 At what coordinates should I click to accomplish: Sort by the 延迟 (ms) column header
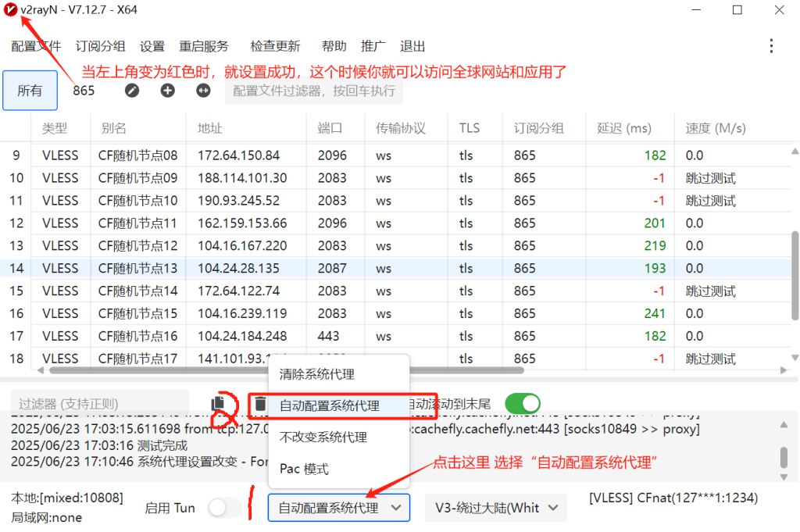click(630, 128)
